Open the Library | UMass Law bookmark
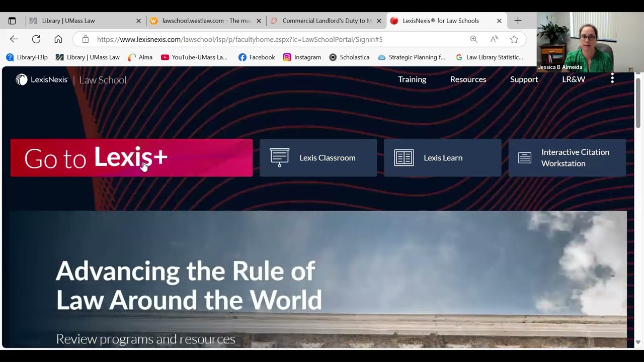 [88, 57]
